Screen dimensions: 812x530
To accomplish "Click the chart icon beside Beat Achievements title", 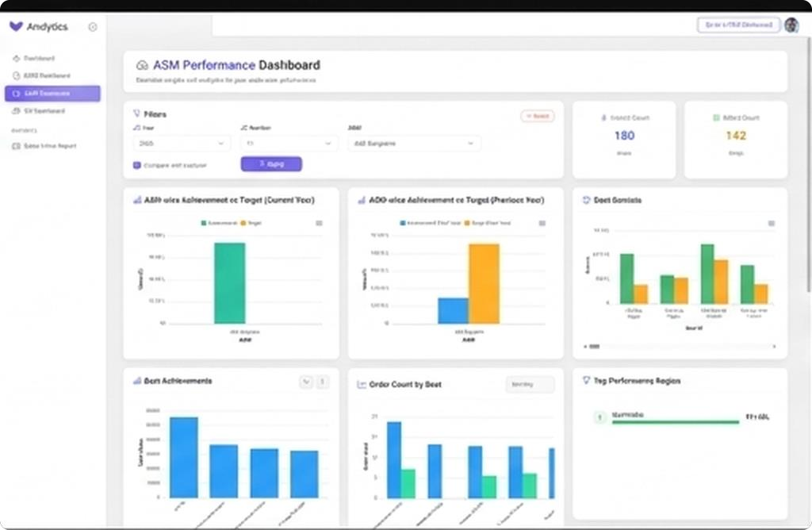I will tap(137, 381).
